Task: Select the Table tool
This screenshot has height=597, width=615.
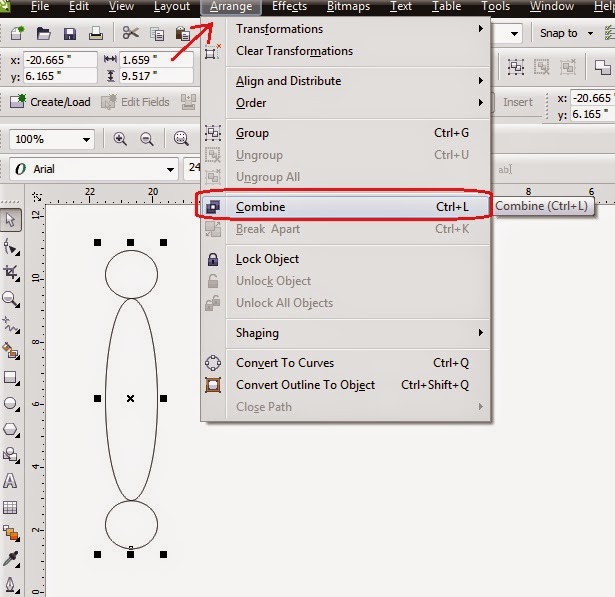Action: tap(10, 508)
